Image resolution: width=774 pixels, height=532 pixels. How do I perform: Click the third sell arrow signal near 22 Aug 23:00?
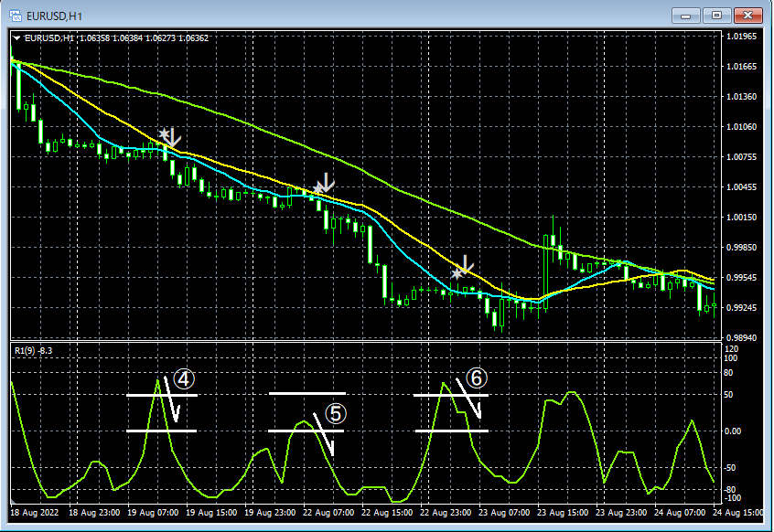(x=463, y=267)
